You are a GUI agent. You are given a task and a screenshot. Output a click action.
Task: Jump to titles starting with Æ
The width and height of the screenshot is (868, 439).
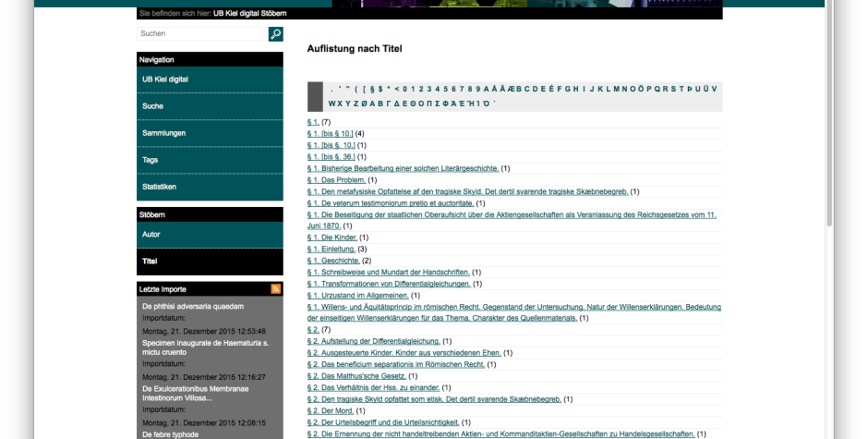coord(511,89)
